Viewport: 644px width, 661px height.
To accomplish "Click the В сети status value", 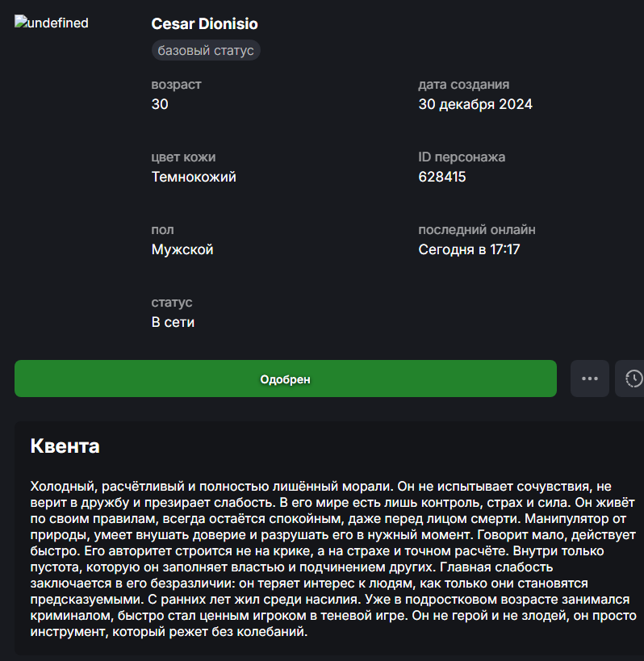I will (x=173, y=322).
